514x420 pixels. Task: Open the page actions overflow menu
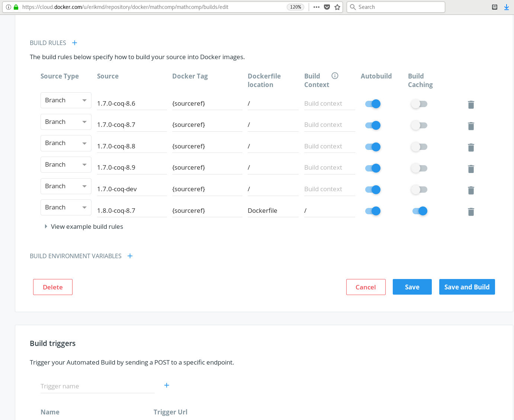[316, 7]
